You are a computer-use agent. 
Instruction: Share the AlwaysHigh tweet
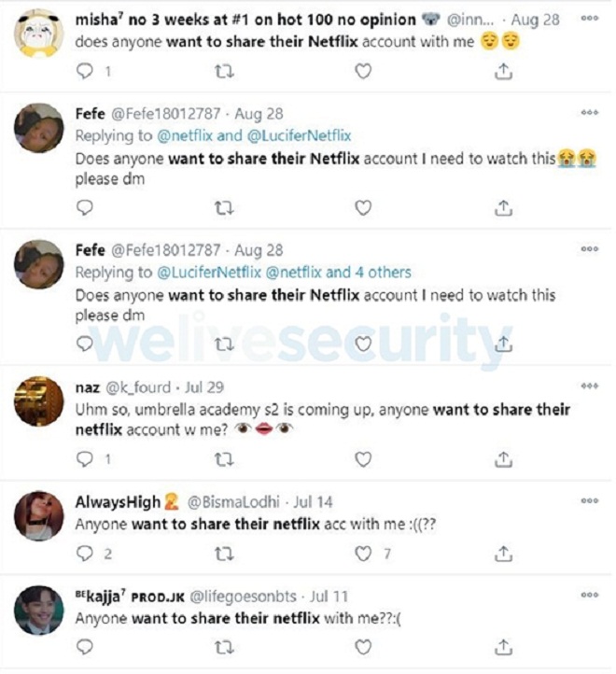pos(503,554)
